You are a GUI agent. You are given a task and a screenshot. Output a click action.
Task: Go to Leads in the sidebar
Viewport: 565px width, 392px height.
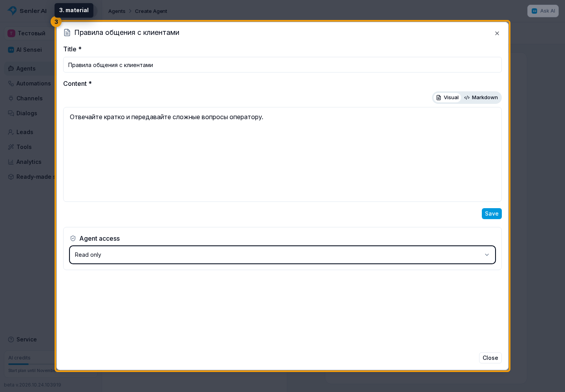click(x=29, y=132)
